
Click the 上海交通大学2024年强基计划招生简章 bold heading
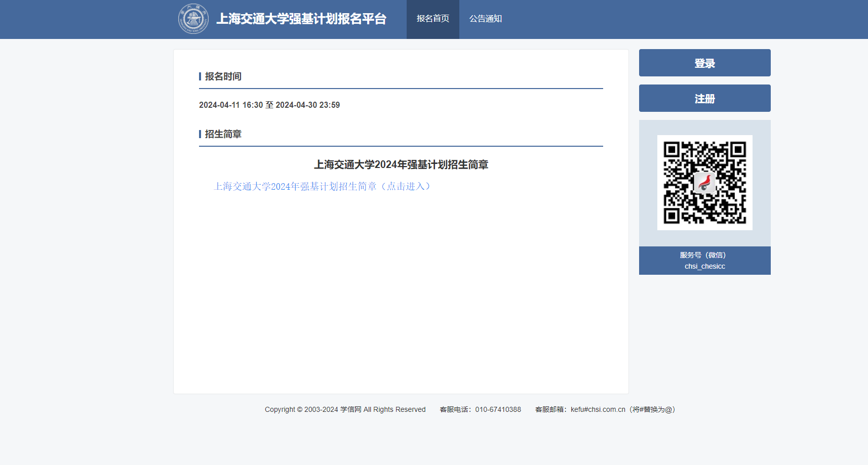pyautogui.click(x=401, y=164)
